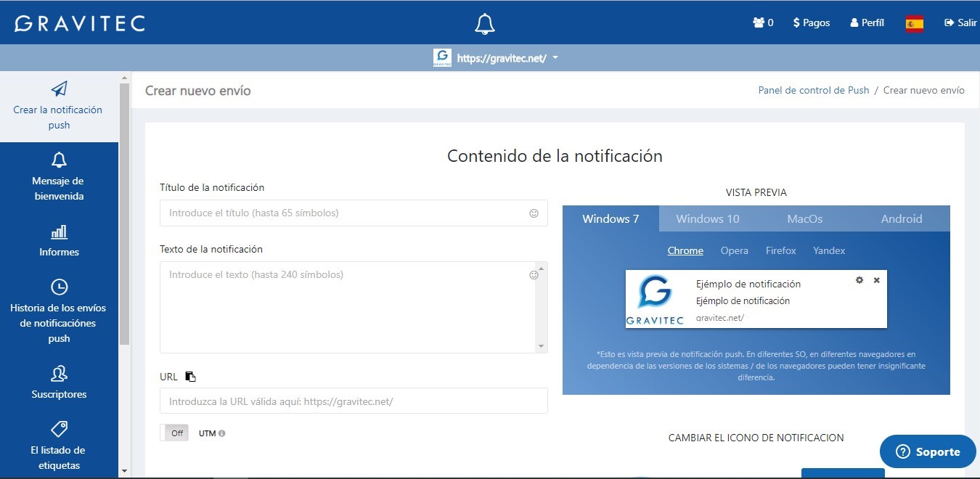Switch preview to the MacOs tab
Screen dimensions: 980x479
coord(805,218)
